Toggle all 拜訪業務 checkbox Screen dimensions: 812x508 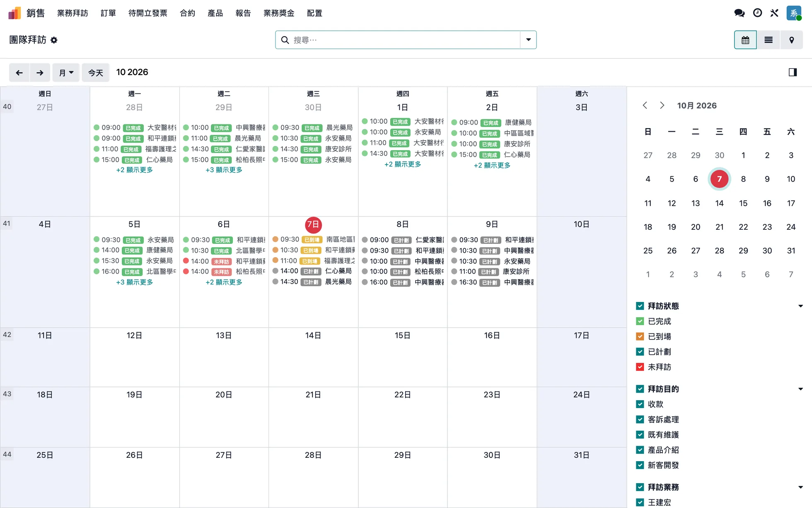click(640, 487)
